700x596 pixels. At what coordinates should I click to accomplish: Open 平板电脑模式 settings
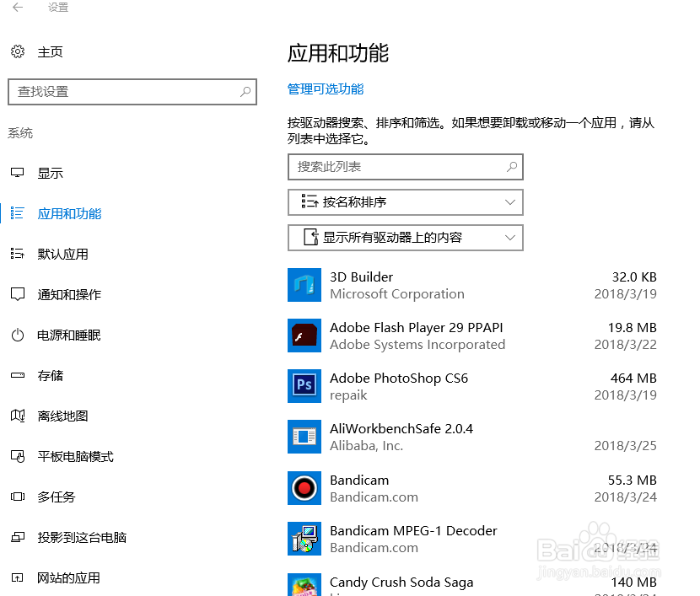click(75, 456)
